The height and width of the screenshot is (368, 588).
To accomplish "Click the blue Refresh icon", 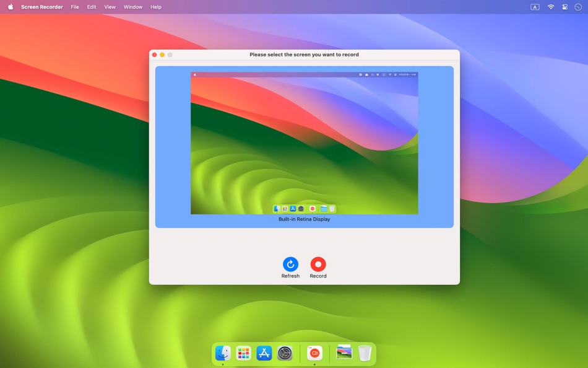I will pyautogui.click(x=290, y=265).
